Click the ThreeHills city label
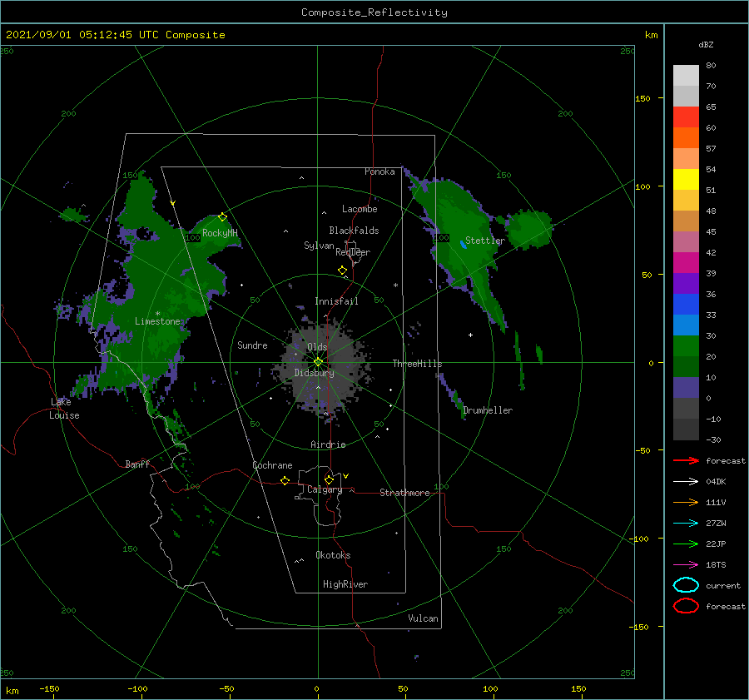Image resolution: width=749 pixels, height=700 pixels. 417,364
